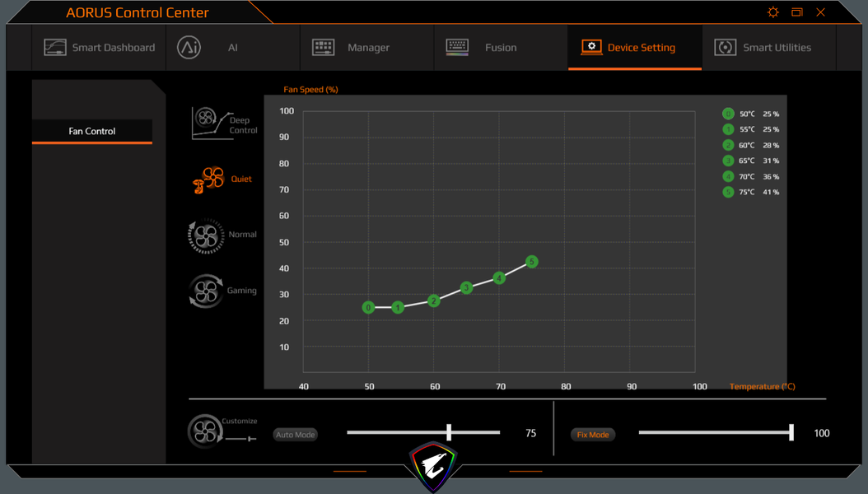Viewport: 868px width, 494px height.
Task: Click the Fix Mode slider handle
Action: click(x=791, y=432)
